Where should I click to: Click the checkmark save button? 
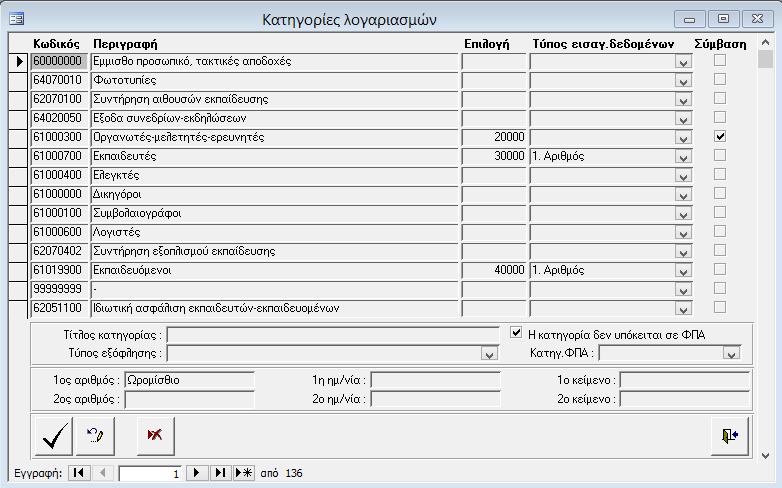(x=51, y=435)
